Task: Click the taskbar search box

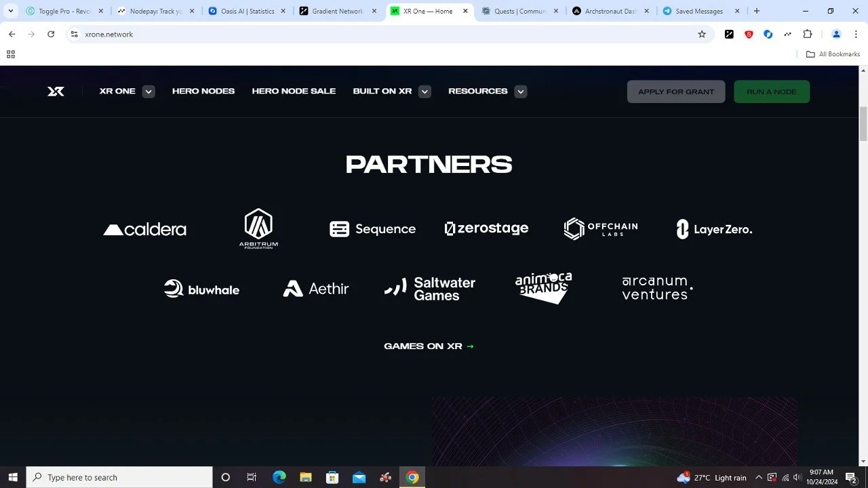Action: 119,477
